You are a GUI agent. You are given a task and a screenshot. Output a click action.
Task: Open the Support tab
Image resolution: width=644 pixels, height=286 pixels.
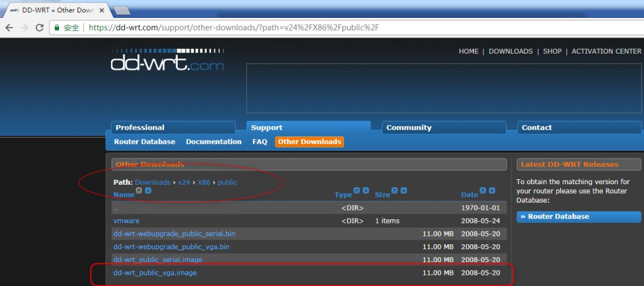308,128
